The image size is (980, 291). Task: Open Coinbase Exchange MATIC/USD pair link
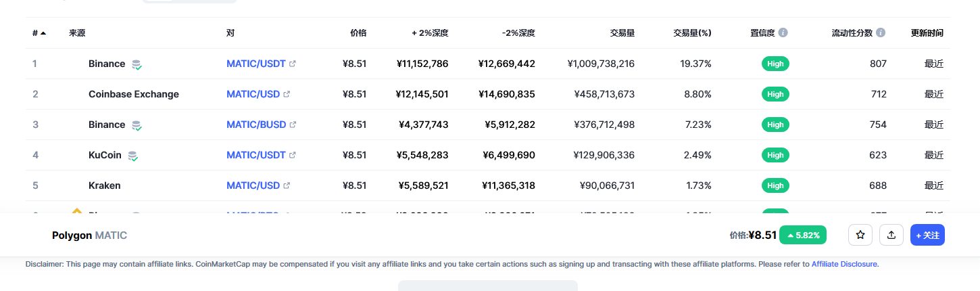point(253,94)
